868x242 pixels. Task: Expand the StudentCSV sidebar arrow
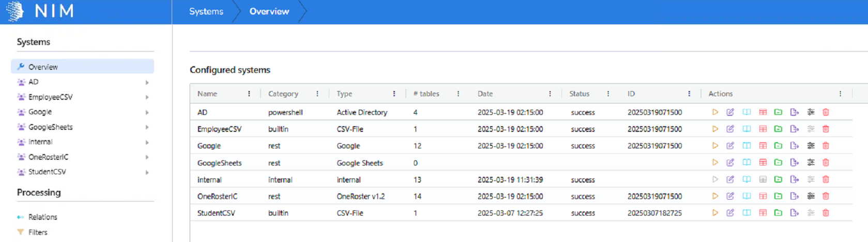pos(147,172)
